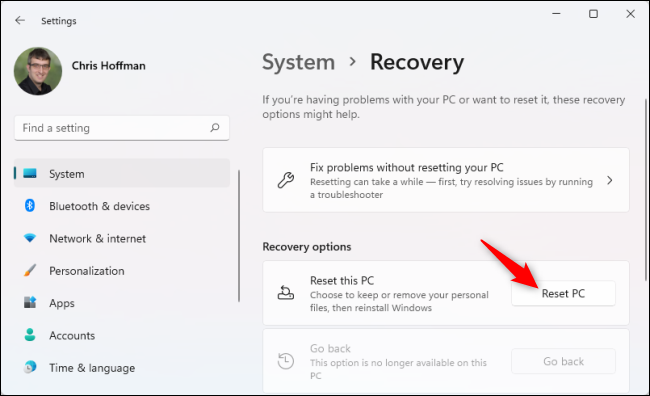Click the Accounts person icon
650x396 pixels.
30,335
